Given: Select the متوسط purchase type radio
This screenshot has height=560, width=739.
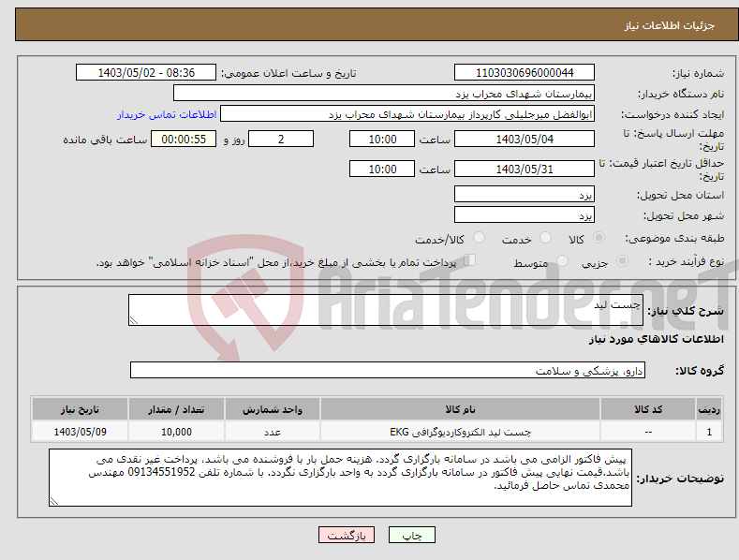Looking at the screenshot, I should pos(562,261).
